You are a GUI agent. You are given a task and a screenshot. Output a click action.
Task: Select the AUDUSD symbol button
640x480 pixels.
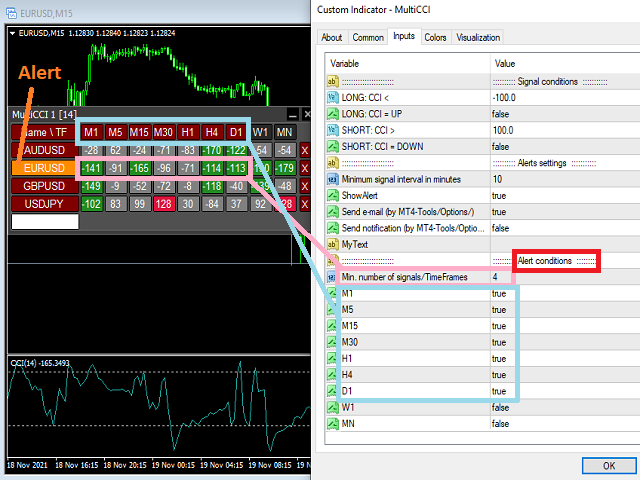[x=44, y=151]
